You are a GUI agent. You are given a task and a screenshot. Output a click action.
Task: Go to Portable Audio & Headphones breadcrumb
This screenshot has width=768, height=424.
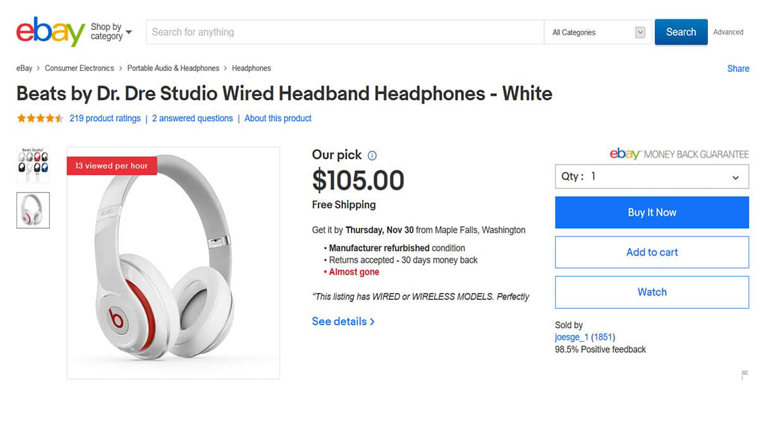[173, 69]
